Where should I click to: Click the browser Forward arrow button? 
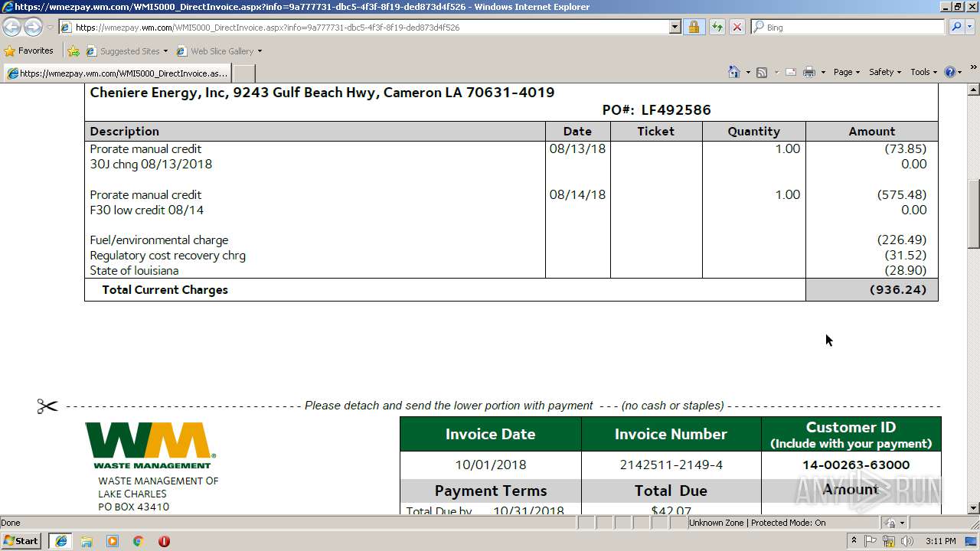point(33,27)
